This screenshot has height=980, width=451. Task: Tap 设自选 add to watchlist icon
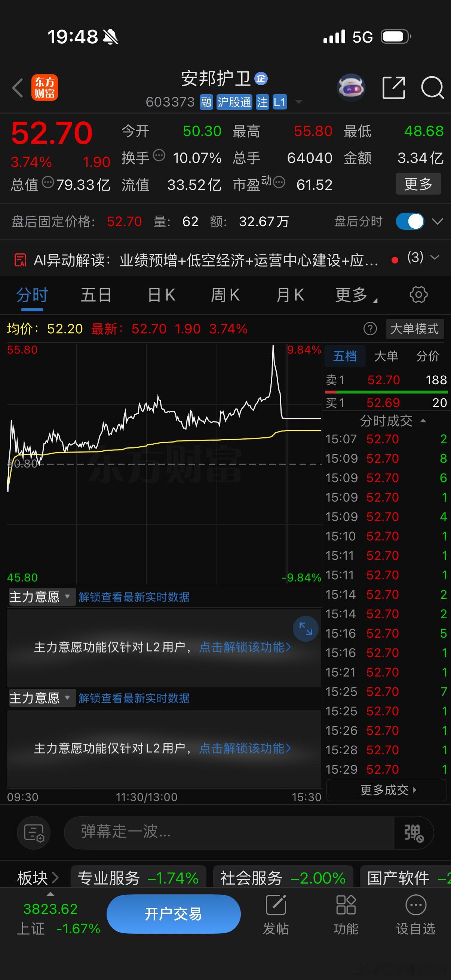coord(415,915)
